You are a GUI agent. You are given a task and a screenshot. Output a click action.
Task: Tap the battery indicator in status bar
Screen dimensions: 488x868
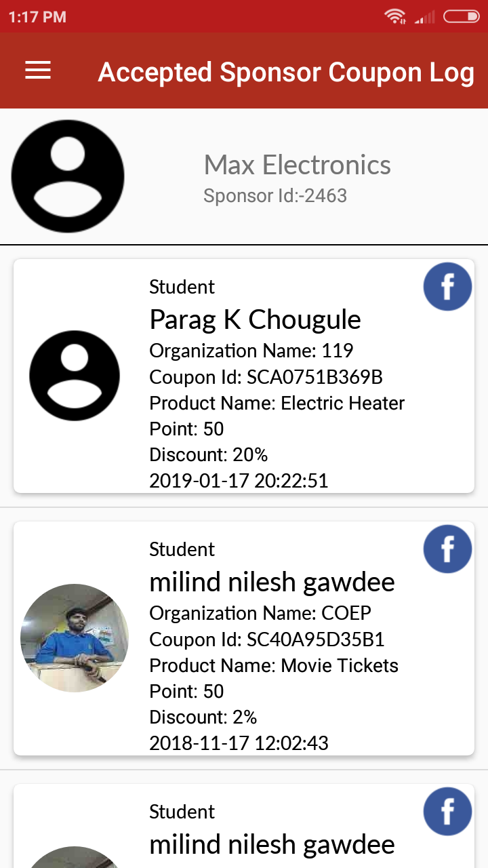pyautogui.click(x=461, y=16)
